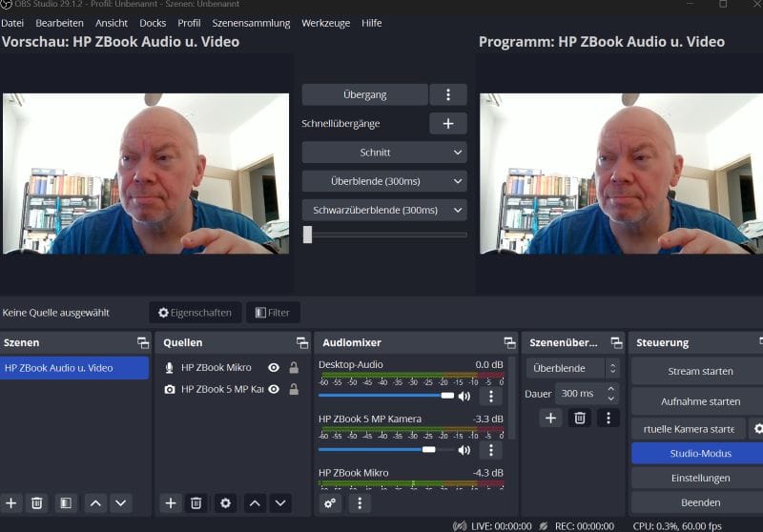Increase the Dauer duration value
The width and height of the screenshot is (763, 532).
coord(611,389)
